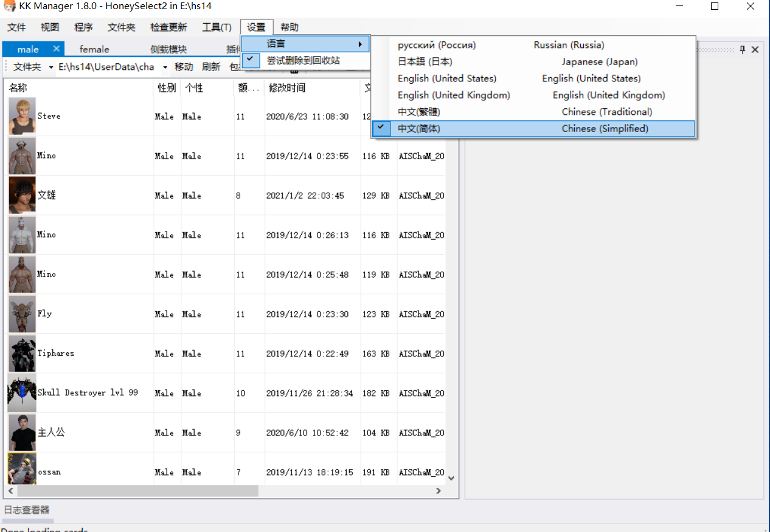Click the 移动 move button
Viewport: 770px width, 532px height.
point(184,67)
